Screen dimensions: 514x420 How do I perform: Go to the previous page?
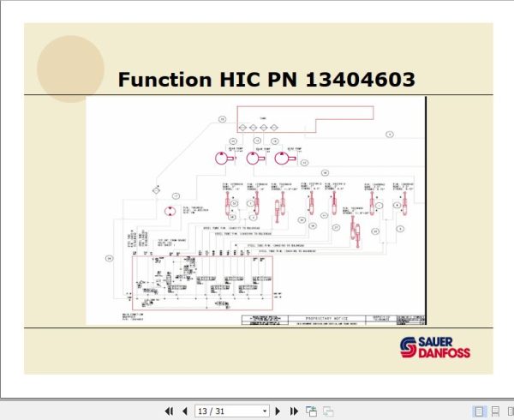[185, 411]
